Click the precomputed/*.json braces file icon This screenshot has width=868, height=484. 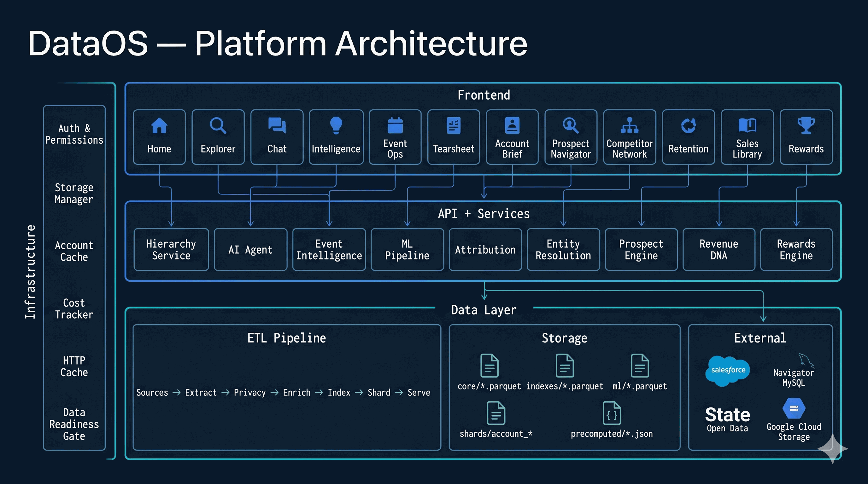point(612,413)
